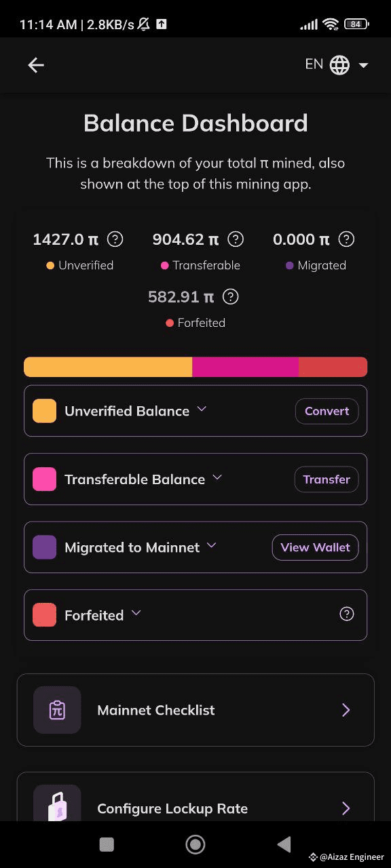
Task: Open the Configure Lockup Rate menu item
Action: (195, 797)
